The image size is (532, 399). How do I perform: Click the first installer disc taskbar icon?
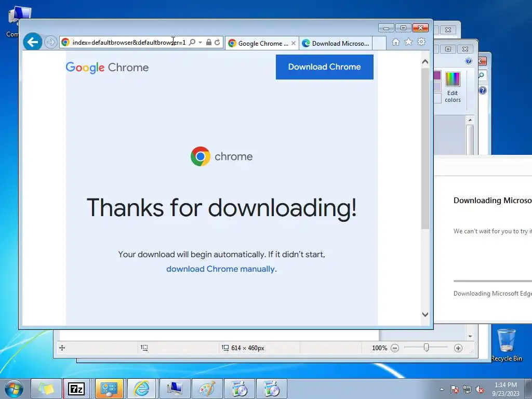pyautogui.click(x=239, y=389)
